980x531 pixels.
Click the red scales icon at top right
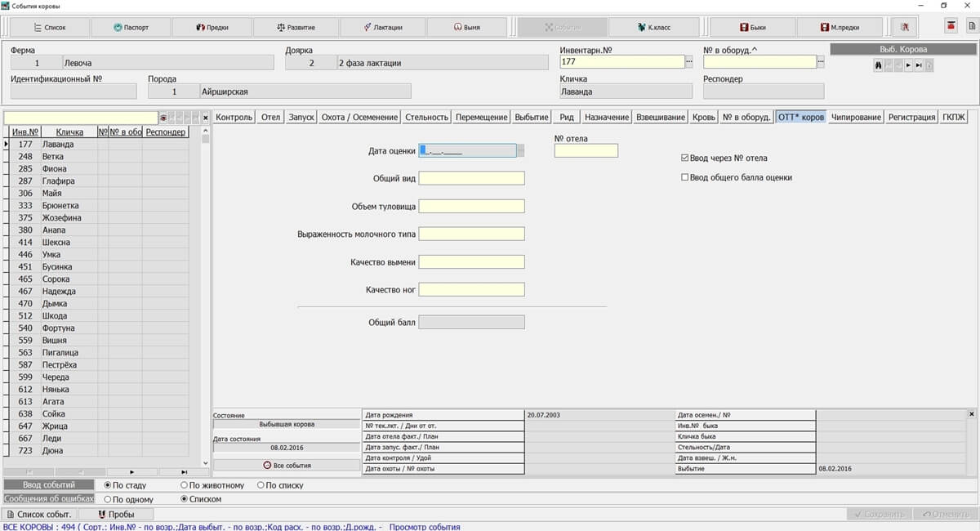point(951,26)
